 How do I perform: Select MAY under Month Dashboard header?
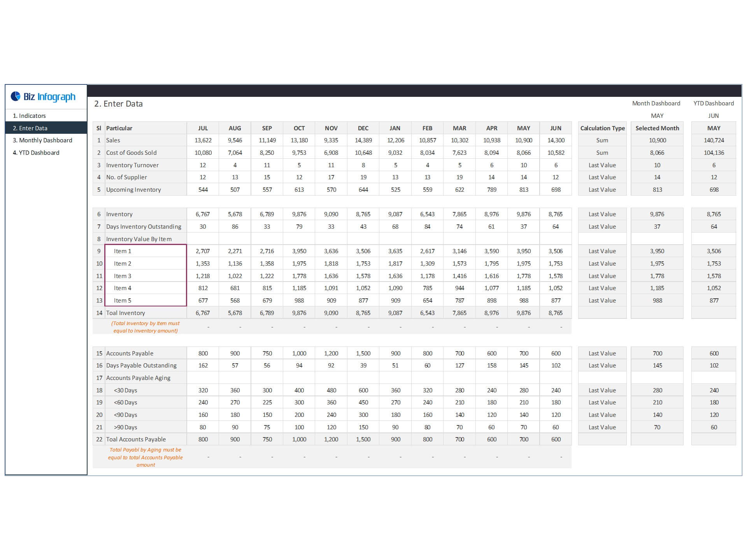click(x=657, y=115)
